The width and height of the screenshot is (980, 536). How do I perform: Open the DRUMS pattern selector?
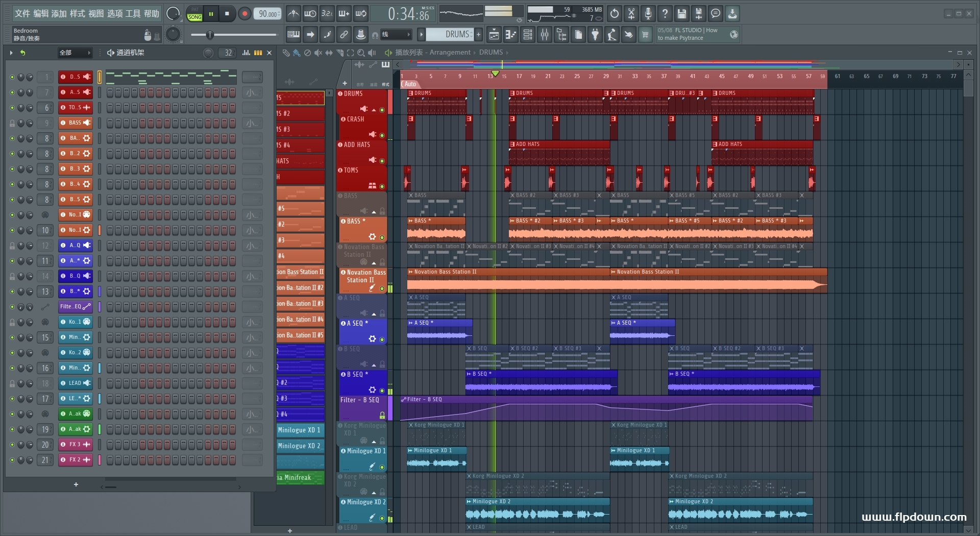(450, 34)
